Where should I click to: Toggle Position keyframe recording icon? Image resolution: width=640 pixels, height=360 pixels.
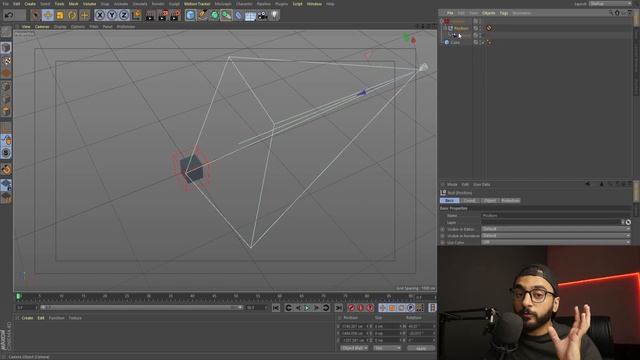tap(382, 308)
